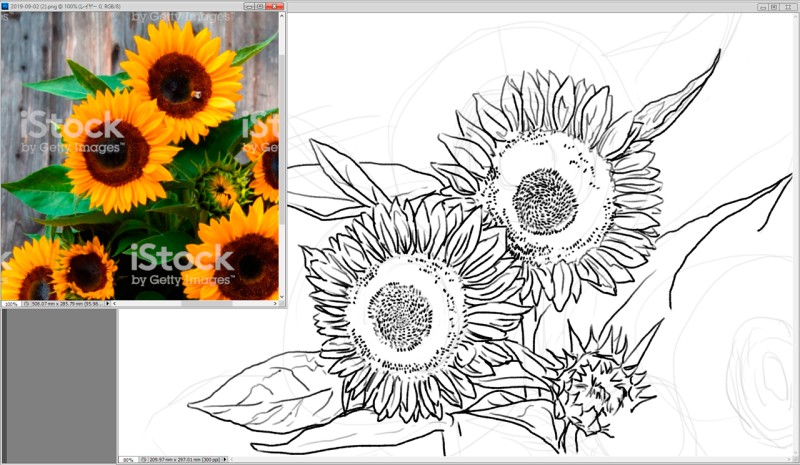This screenshot has width=800, height=465.
Task: Click the left scroll arrow of drawing window
Action: pyautogui.click(x=233, y=459)
